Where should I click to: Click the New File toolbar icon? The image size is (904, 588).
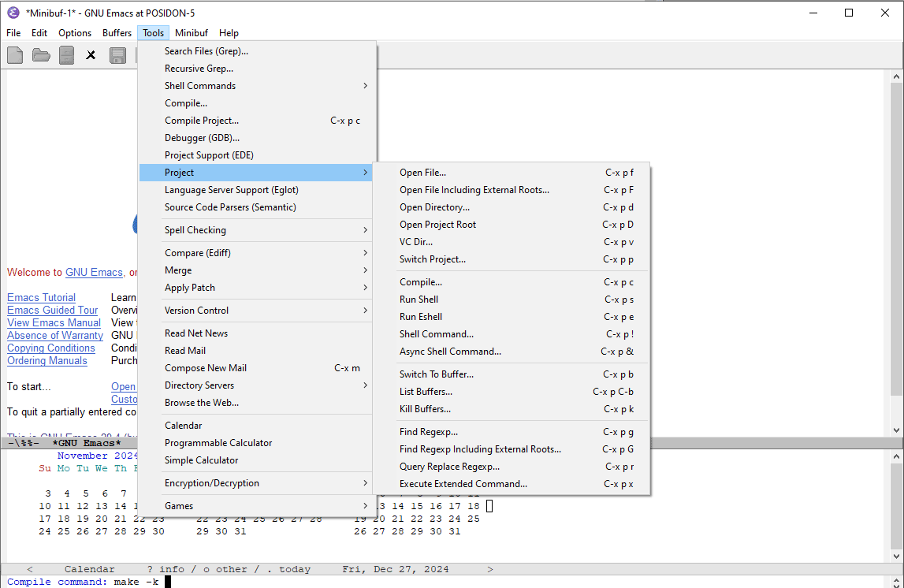[15, 55]
